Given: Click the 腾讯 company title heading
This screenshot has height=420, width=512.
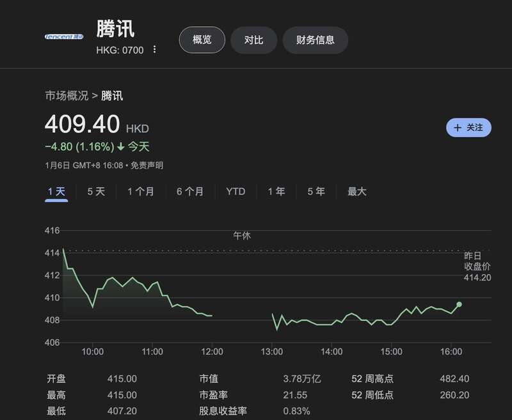Looking at the screenshot, I should tap(115, 29).
